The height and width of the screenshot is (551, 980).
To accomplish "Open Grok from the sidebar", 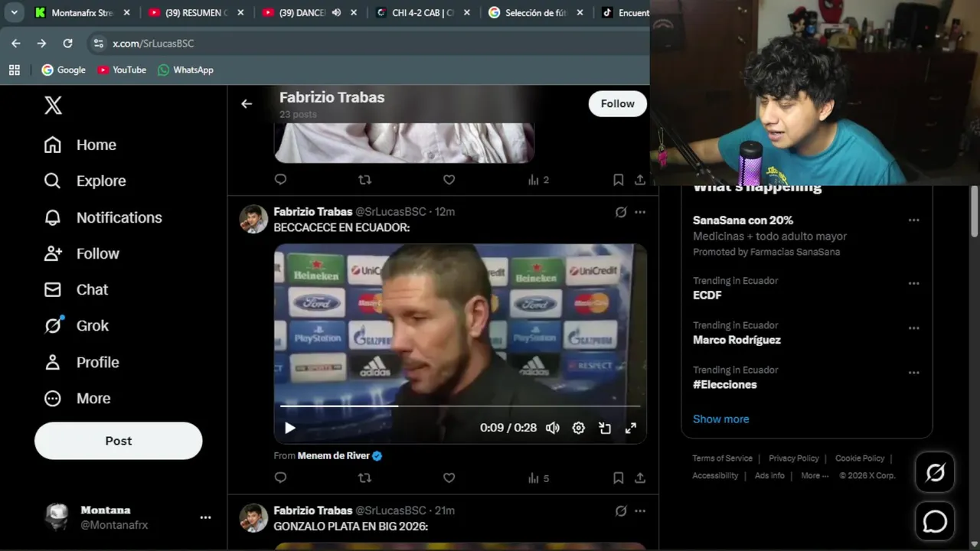I will click(x=77, y=325).
